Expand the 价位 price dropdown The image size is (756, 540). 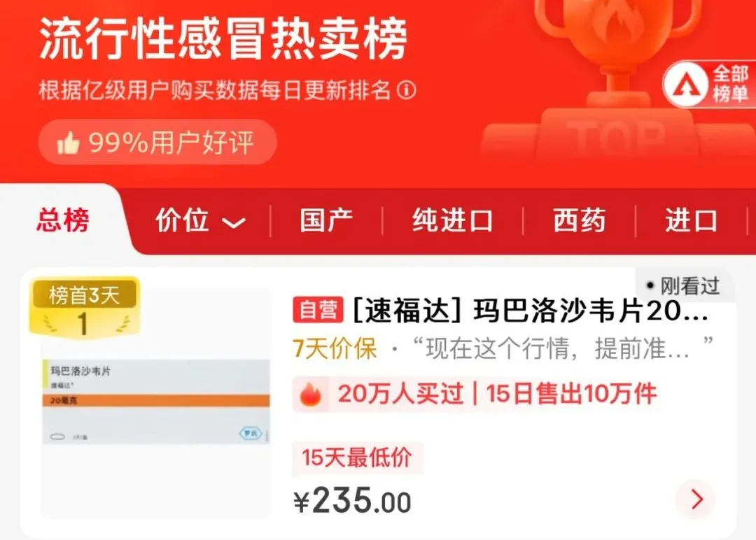[x=199, y=220]
